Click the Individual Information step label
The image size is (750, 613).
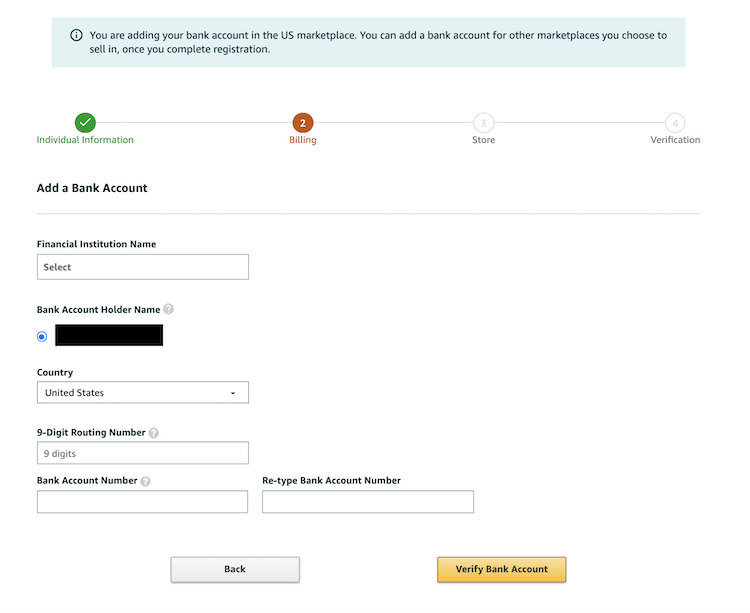(85, 140)
